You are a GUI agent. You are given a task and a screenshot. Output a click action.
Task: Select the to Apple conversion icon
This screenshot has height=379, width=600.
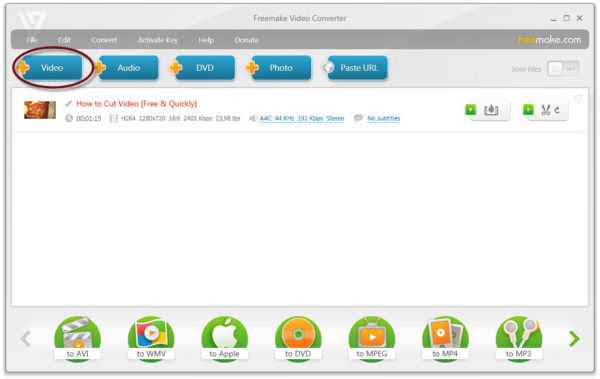tap(225, 338)
